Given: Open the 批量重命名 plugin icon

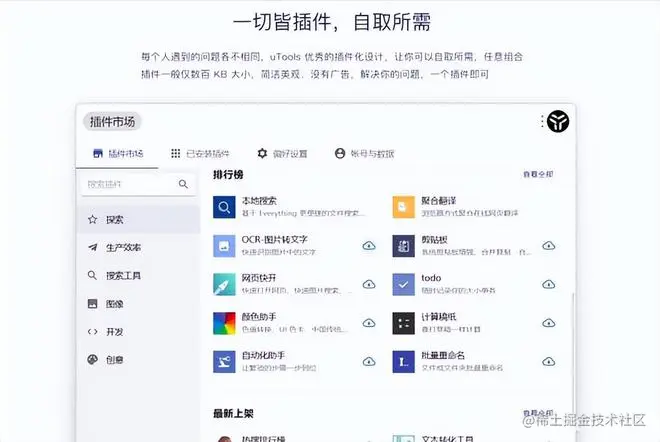Looking at the screenshot, I should 403,362.
